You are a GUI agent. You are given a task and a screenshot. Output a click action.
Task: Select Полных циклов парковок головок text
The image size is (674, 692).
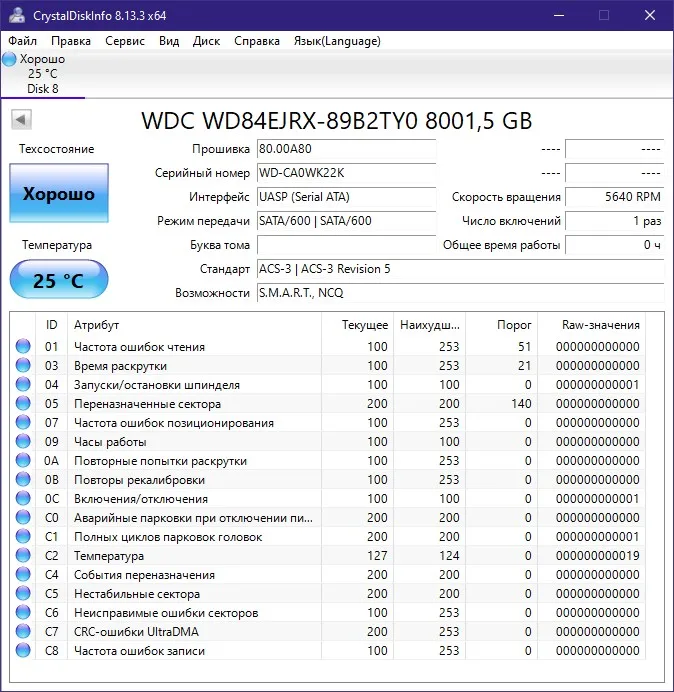168,537
